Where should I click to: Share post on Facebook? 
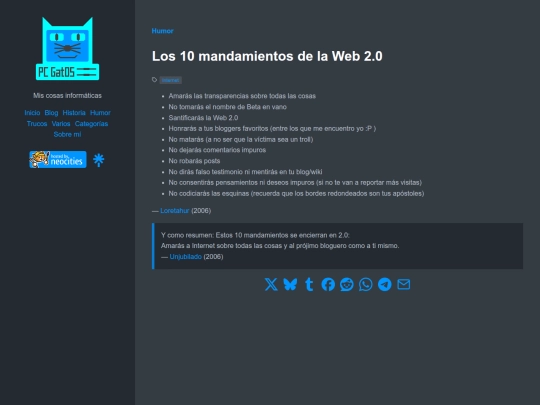pos(328,284)
